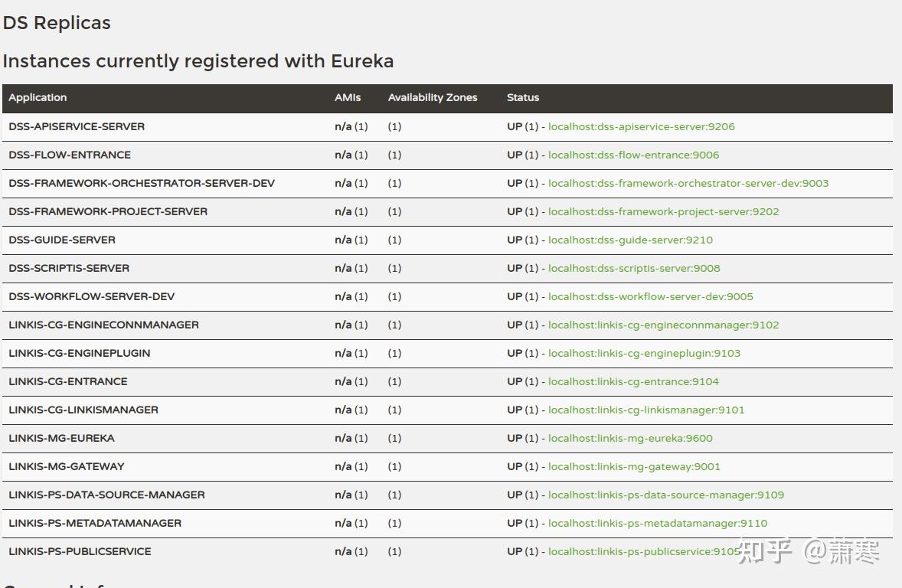Click the Availability Zones column header
Viewport: 902px width, 588px height.
pyautogui.click(x=432, y=97)
